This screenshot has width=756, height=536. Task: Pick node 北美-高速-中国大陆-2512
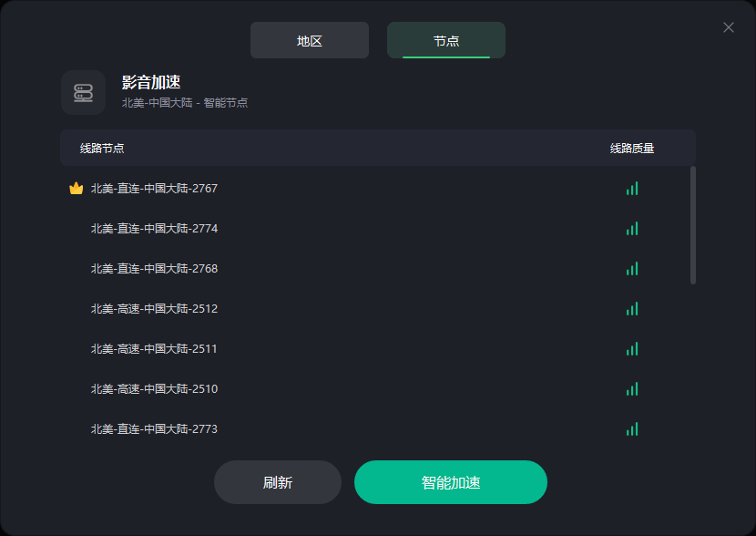coord(154,309)
